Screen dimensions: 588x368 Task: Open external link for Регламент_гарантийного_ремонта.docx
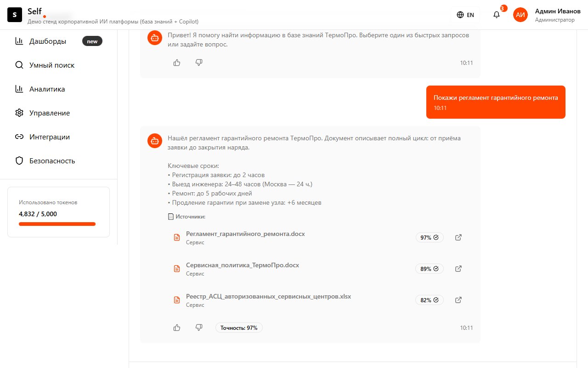point(458,237)
